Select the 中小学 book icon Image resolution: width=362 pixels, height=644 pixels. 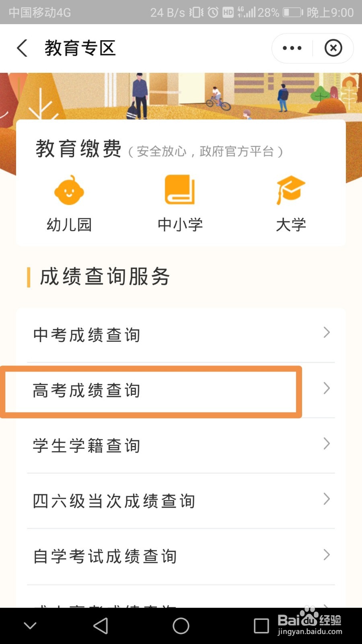[x=180, y=190]
